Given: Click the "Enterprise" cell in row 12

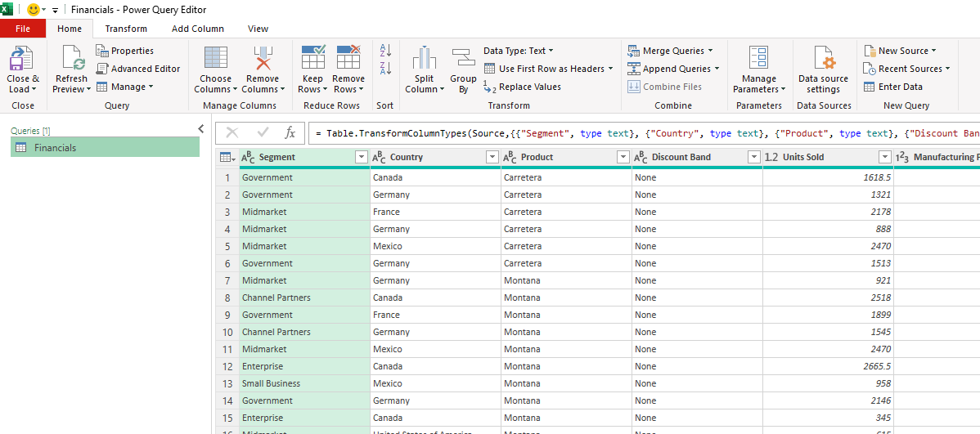Looking at the screenshot, I should 304,366.
